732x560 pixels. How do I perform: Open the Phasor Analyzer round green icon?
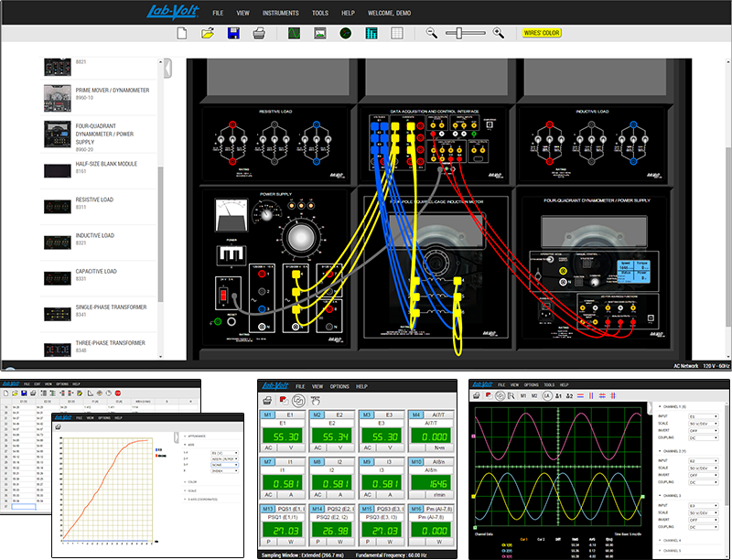(x=346, y=33)
